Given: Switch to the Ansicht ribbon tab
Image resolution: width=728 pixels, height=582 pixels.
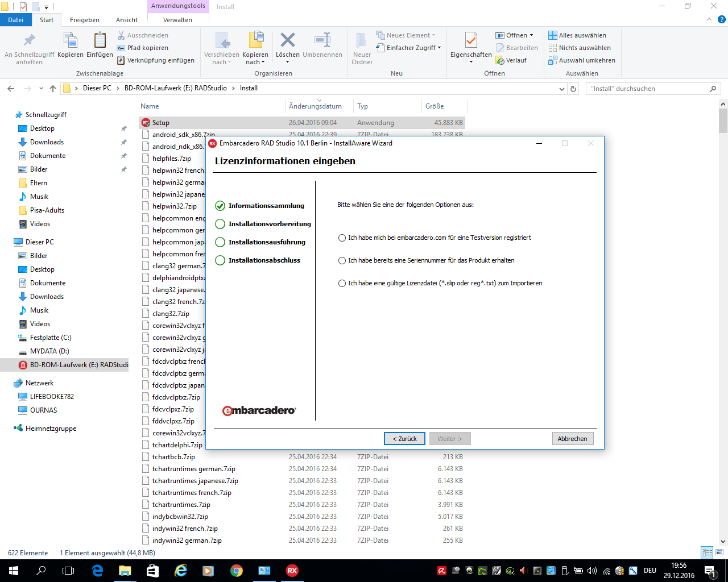Looking at the screenshot, I should point(127,20).
